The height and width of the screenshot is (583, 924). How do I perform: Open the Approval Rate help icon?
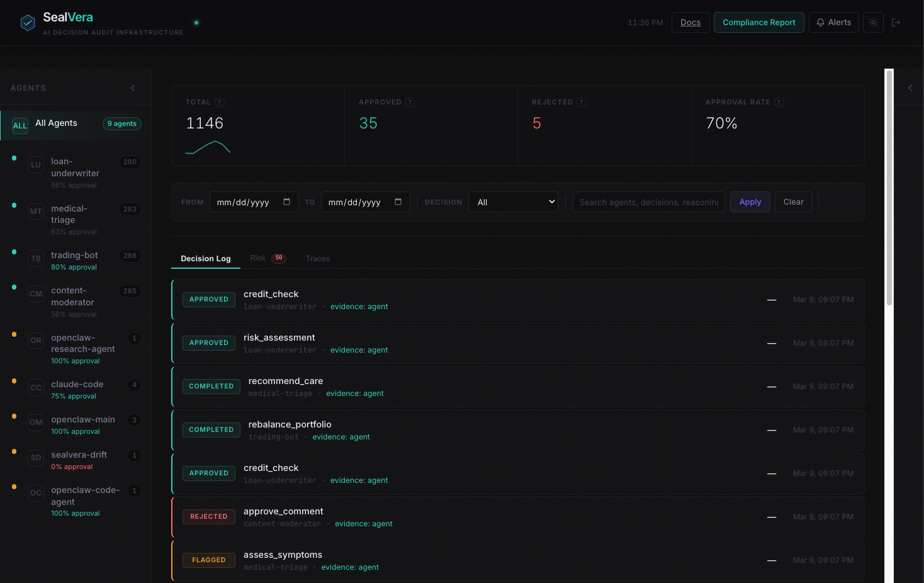pos(779,101)
